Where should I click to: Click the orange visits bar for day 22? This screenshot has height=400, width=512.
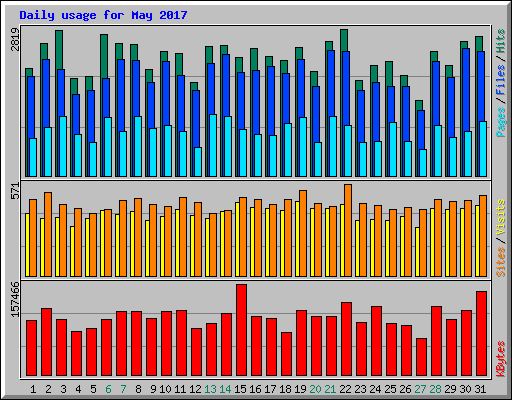point(348,230)
